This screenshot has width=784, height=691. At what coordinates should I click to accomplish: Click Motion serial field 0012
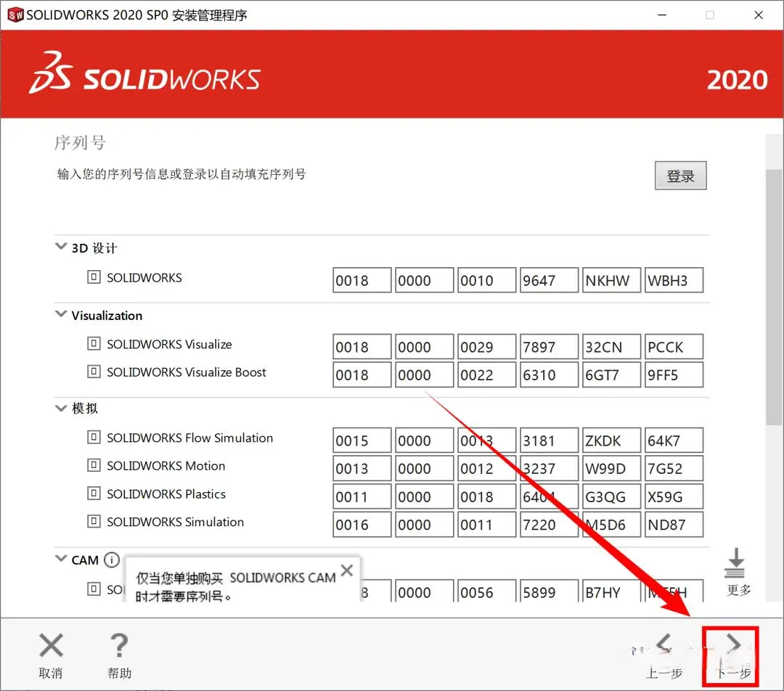tap(487, 468)
